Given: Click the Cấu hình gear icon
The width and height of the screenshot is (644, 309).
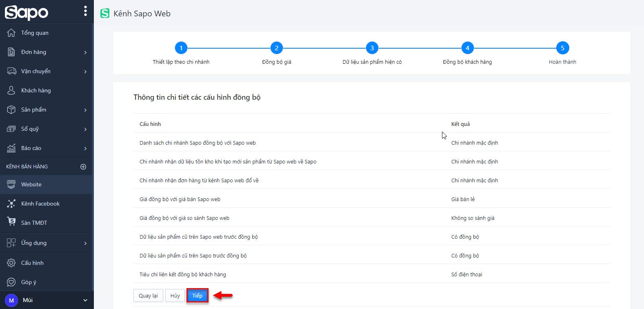Looking at the screenshot, I should point(11,263).
